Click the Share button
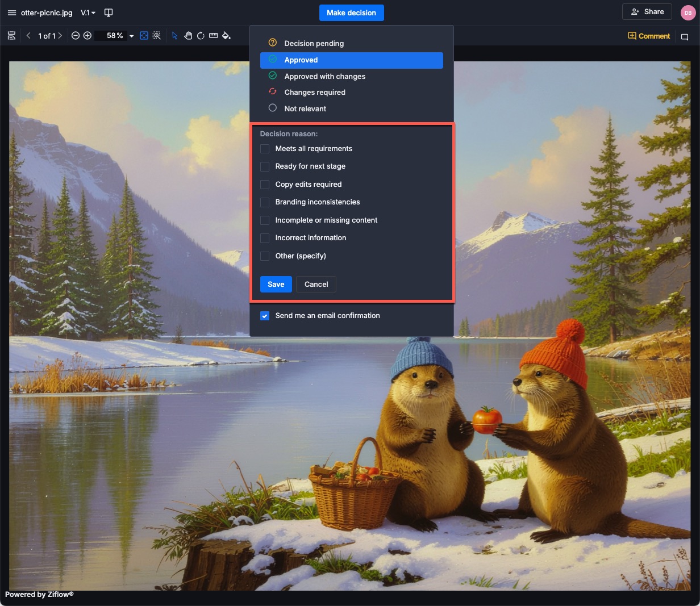 (647, 12)
